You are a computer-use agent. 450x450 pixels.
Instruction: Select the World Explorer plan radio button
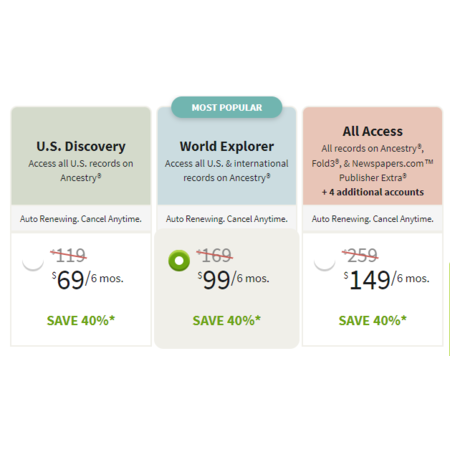pyautogui.click(x=179, y=261)
